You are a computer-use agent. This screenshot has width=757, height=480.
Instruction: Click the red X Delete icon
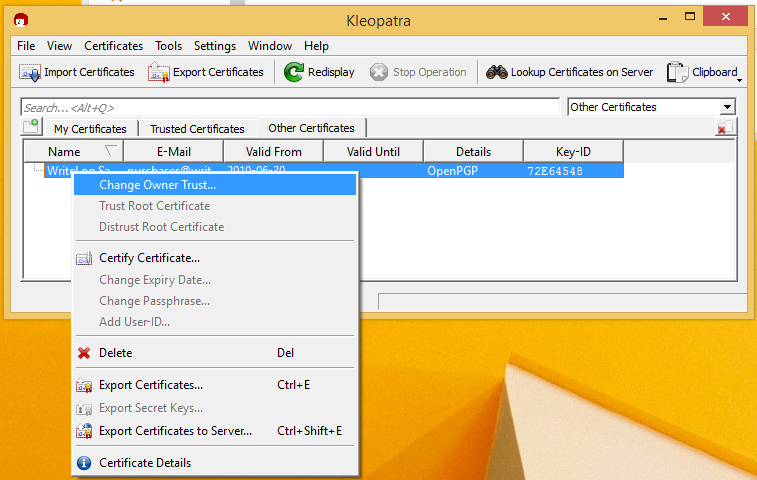point(84,353)
